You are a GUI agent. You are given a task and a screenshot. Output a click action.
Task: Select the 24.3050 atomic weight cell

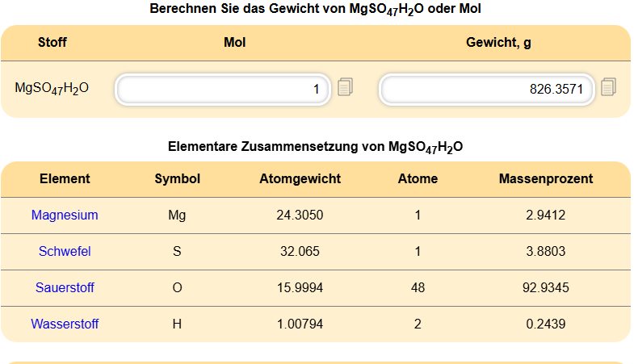(300, 215)
